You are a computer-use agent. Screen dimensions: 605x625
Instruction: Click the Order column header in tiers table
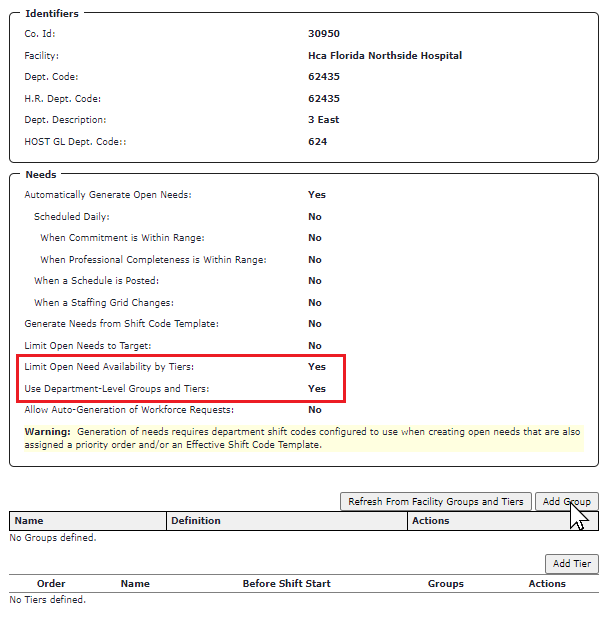(x=51, y=584)
